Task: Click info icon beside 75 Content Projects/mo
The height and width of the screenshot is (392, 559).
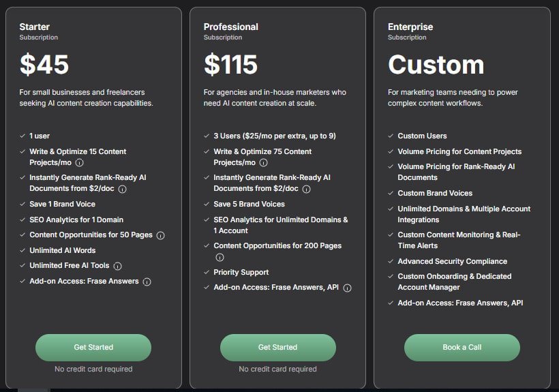Action: pyautogui.click(x=263, y=163)
